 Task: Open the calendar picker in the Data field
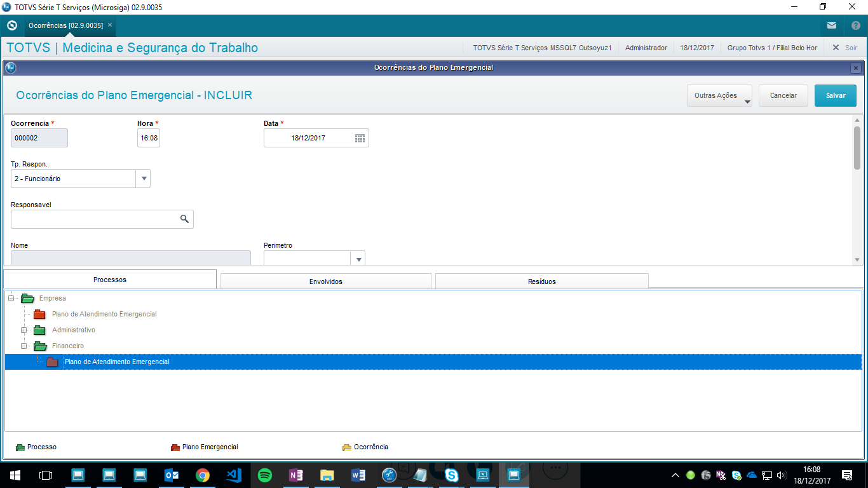[x=360, y=138]
